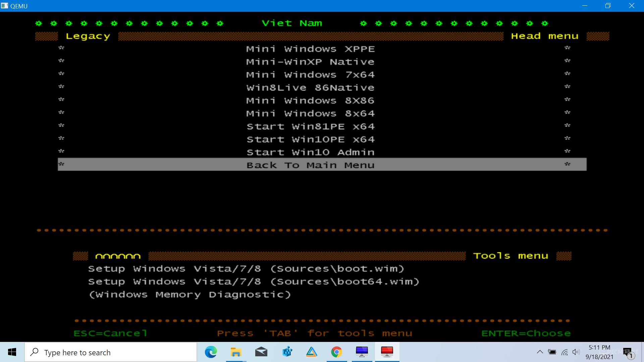The height and width of the screenshot is (362, 644).
Task: Select Windows Memory Diagnostic tool
Action: point(190,295)
